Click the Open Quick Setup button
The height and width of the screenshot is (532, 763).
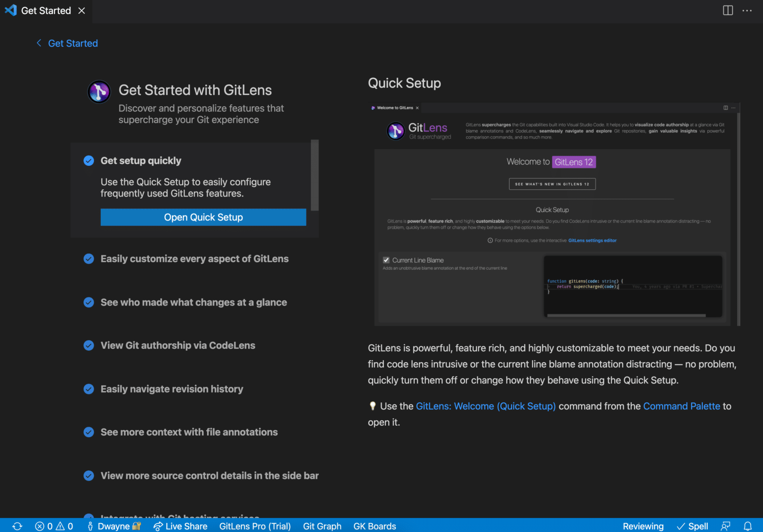point(203,217)
